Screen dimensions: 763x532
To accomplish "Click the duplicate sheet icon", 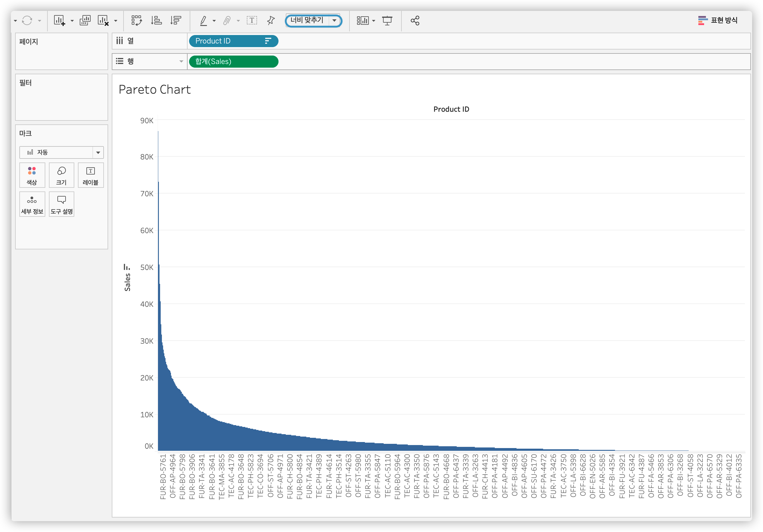I will point(85,21).
